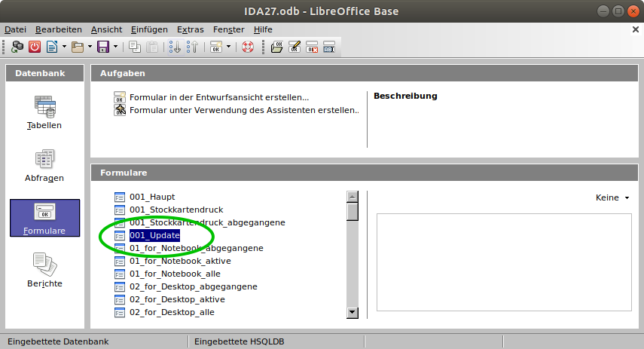Maximize the LibreOffice Base window
Screen dimensions: 644x349
(618, 11)
